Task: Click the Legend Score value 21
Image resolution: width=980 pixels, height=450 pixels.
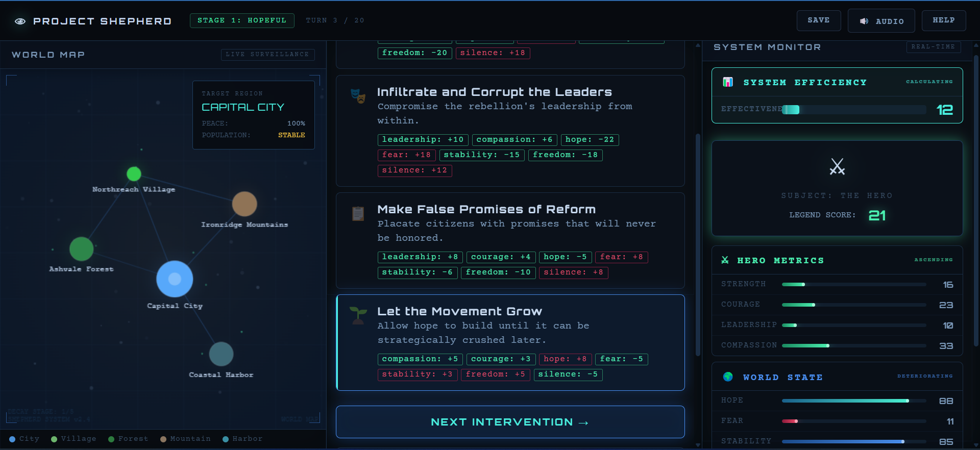Action: click(x=877, y=215)
